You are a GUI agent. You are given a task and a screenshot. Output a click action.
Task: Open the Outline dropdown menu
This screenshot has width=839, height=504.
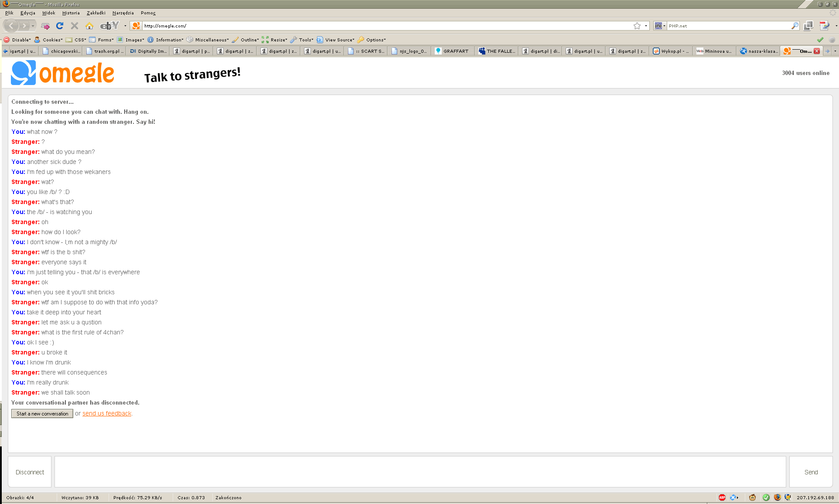tap(246, 40)
